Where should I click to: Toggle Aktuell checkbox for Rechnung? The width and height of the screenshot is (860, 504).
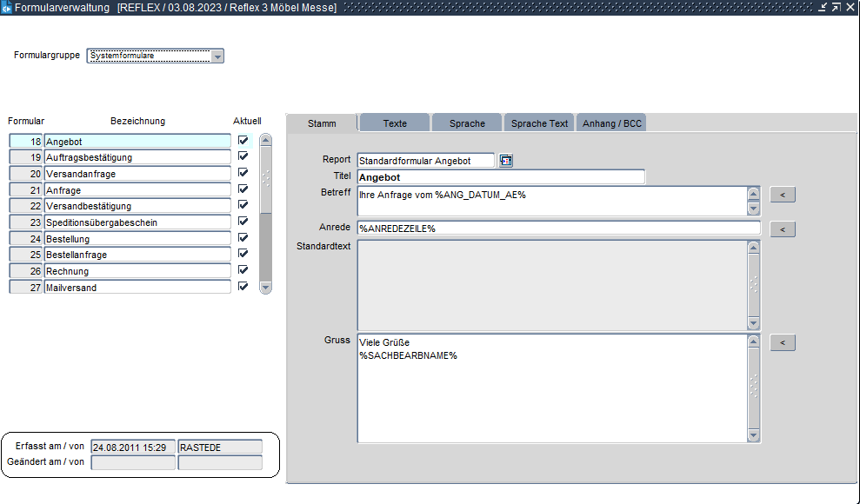243,270
